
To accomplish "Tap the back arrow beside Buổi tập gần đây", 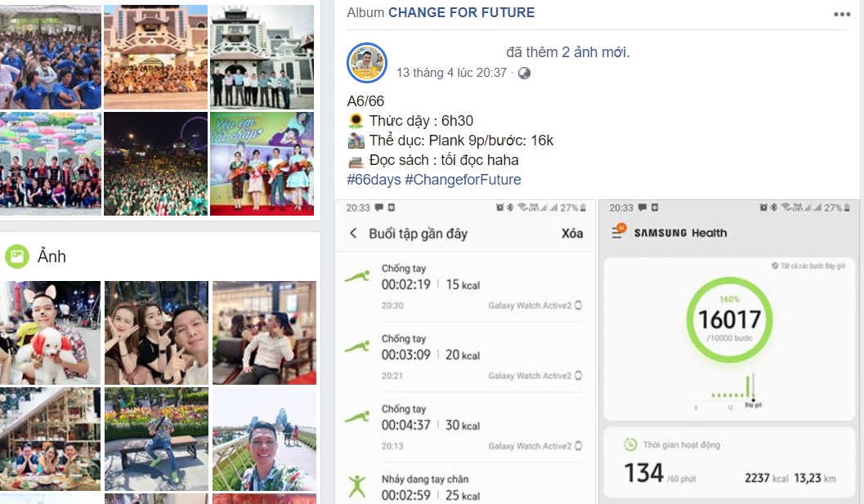I will click(x=353, y=233).
